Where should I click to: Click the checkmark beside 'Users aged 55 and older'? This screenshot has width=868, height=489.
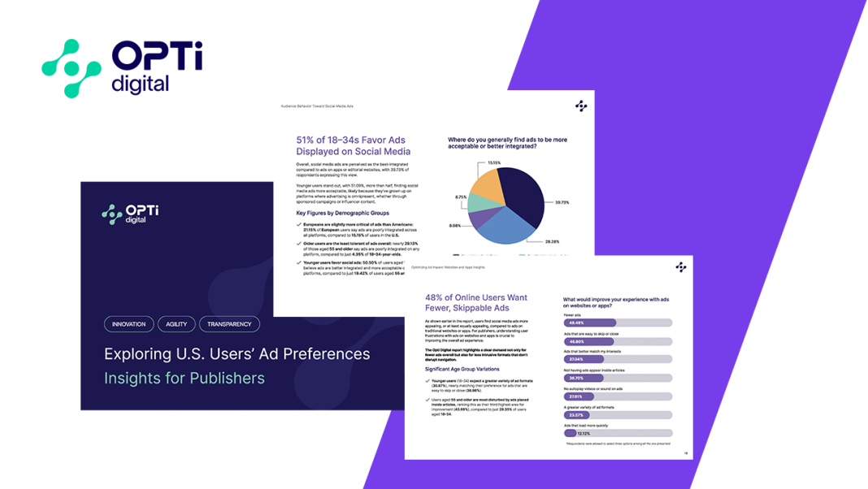[x=427, y=401]
